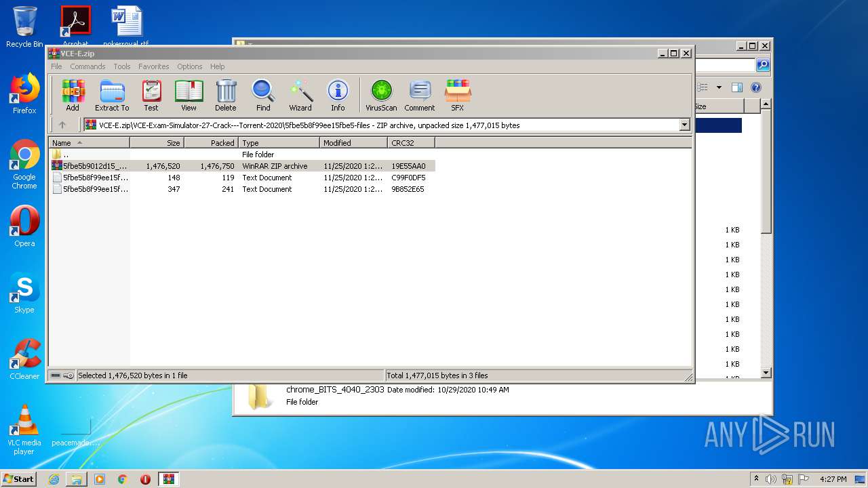Select the parent folder ".." row

click(242, 155)
